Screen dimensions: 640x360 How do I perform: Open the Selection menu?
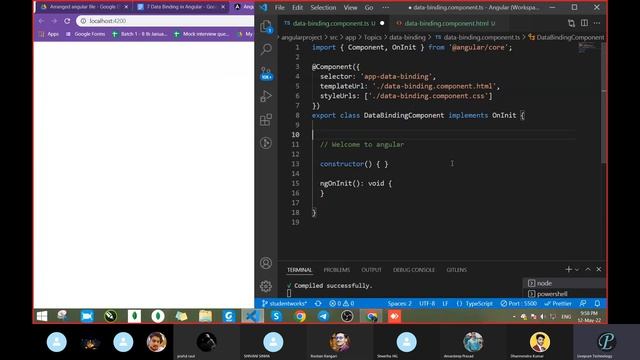[x=323, y=7]
